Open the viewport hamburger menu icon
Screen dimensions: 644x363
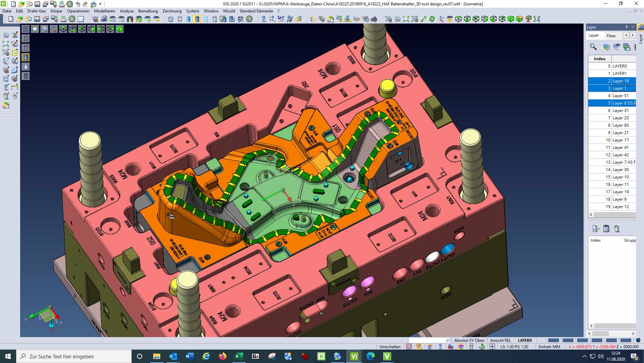(x=26, y=29)
